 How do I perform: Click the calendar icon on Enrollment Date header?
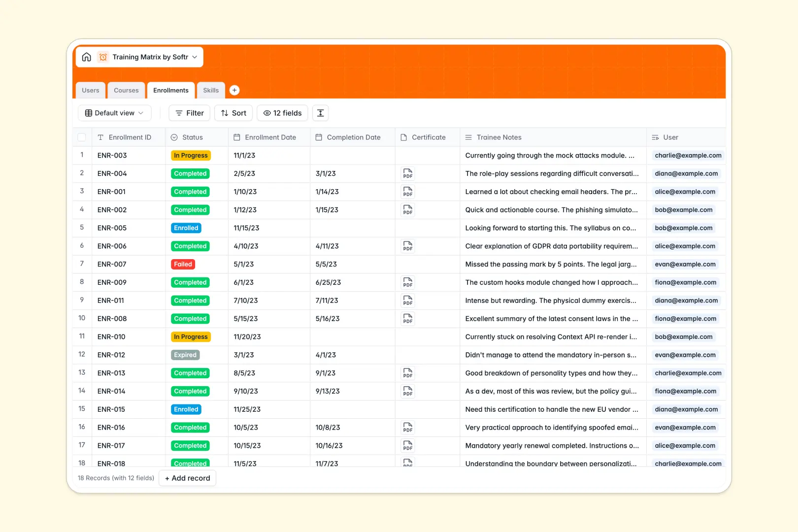pyautogui.click(x=237, y=137)
